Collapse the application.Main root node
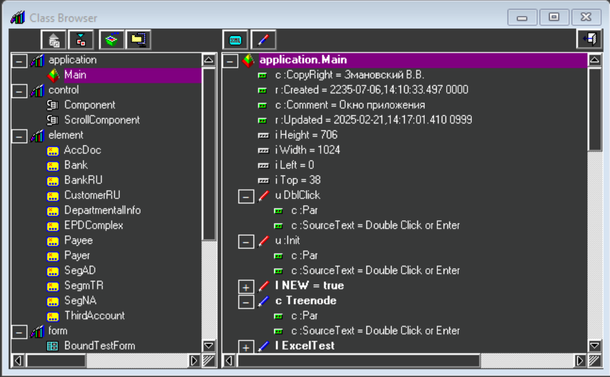This screenshot has width=610, height=377. coord(230,61)
